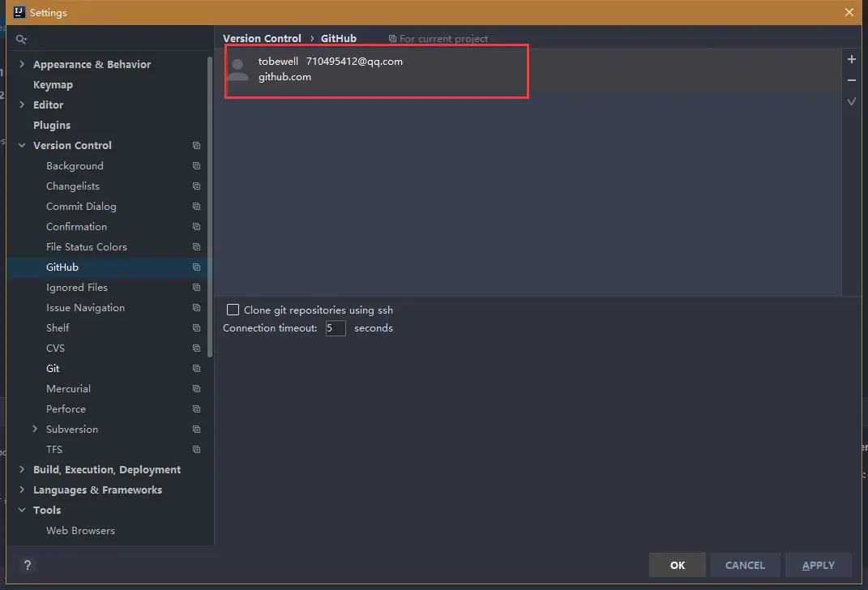Expand Build, Execution, Deployment section
868x590 pixels.
pos(22,469)
